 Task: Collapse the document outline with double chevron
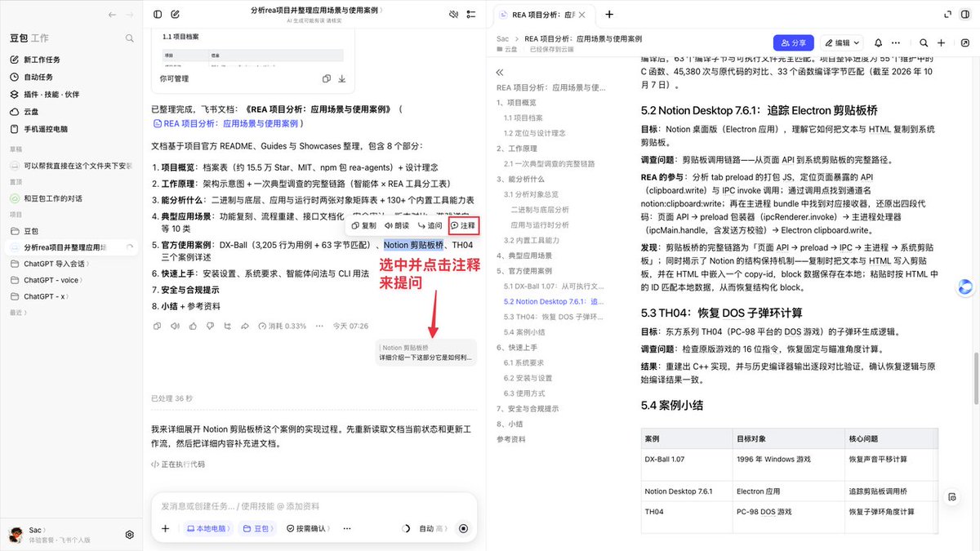point(500,72)
